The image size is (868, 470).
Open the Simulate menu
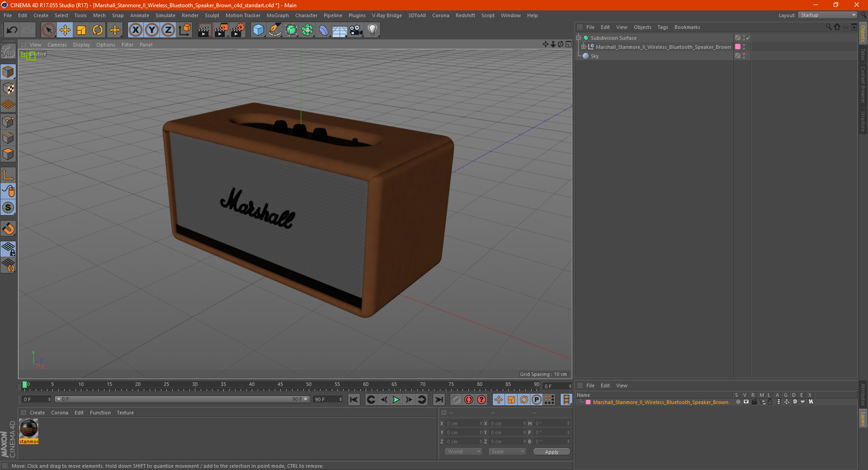tap(165, 15)
